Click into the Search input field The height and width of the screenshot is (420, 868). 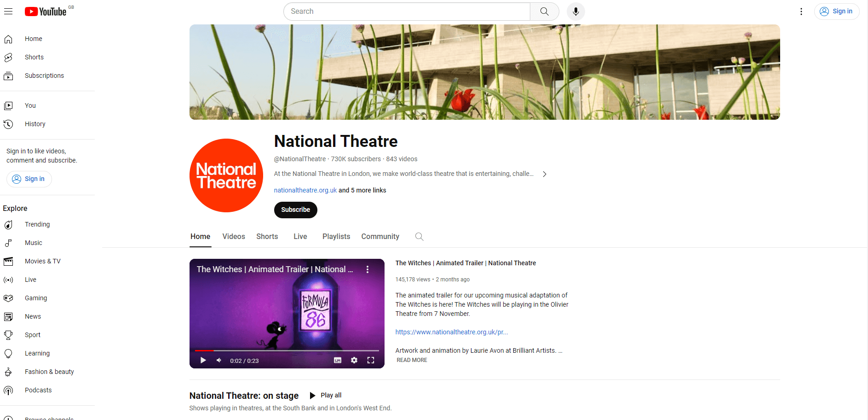pyautogui.click(x=407, y=12)
